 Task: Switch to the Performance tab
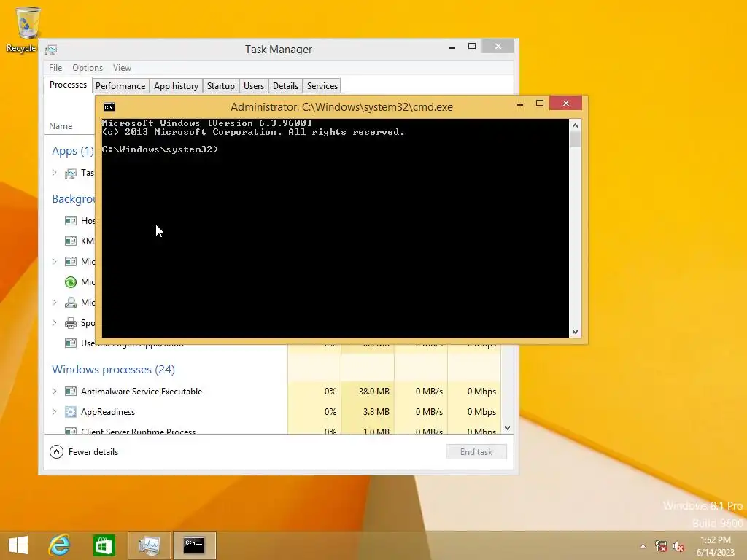(x=120, y=86)
